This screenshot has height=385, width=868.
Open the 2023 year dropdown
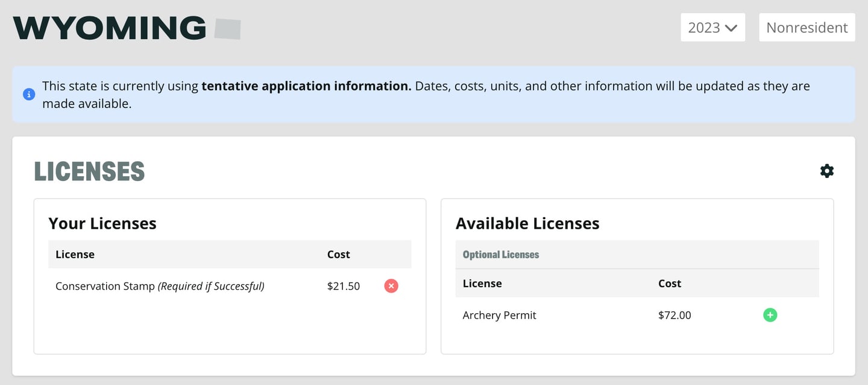tap(712, 27)
